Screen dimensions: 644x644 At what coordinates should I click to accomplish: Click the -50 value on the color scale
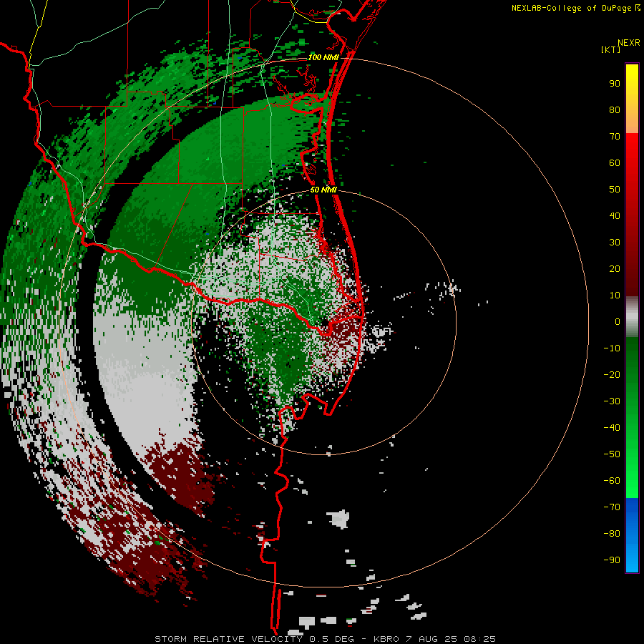pos(612,454)
